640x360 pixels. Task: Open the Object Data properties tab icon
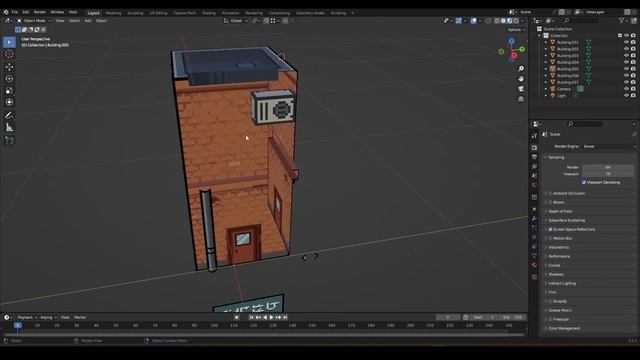pyautogui.click(x=534, y=256)
